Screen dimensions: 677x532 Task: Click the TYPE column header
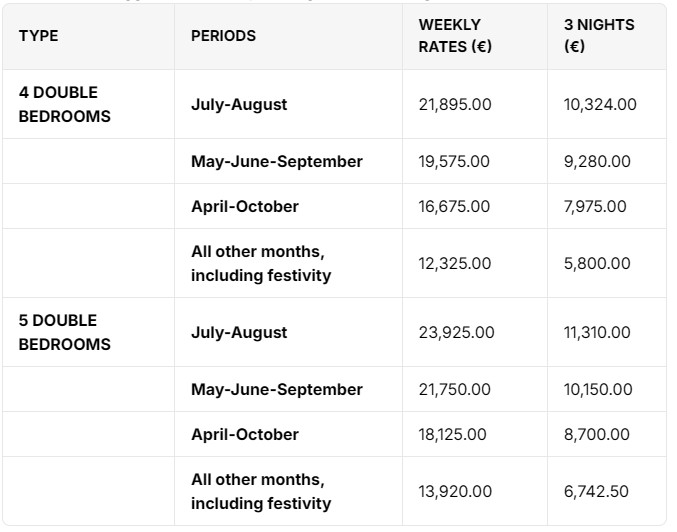coord(38,36)
